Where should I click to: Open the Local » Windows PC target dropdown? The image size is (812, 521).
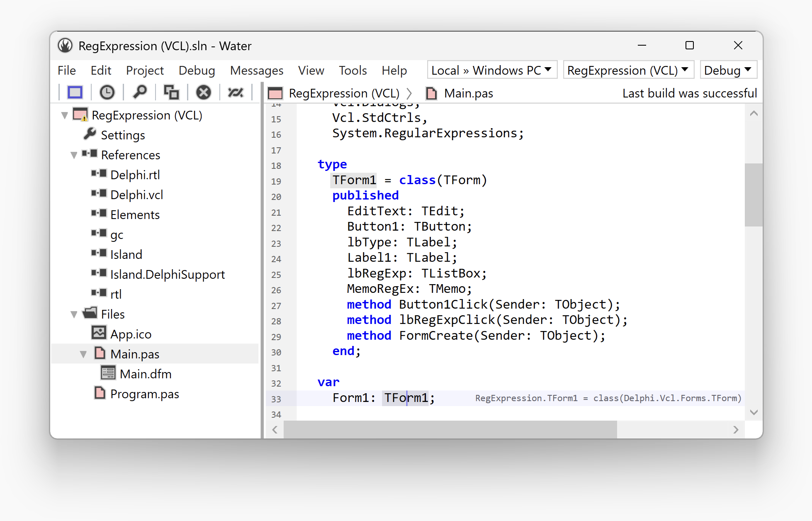tap(492, 70)
